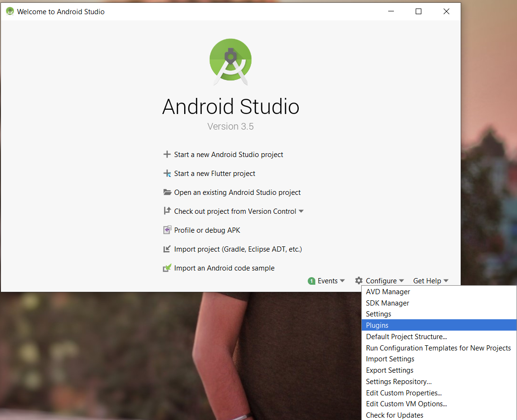Click the Profile or debug APK icon
The height and width of the screenshot is (420, 517).
167,230
